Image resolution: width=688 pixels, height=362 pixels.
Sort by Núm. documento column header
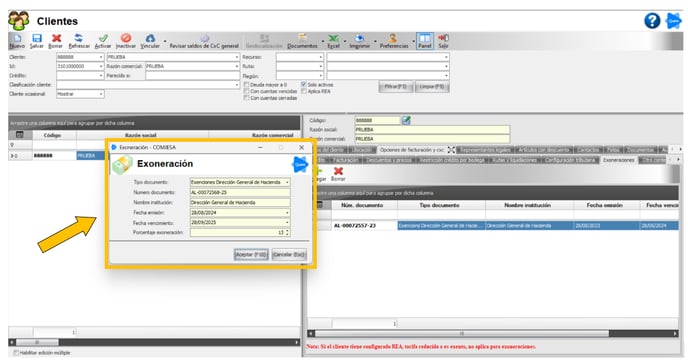(362, 205)
